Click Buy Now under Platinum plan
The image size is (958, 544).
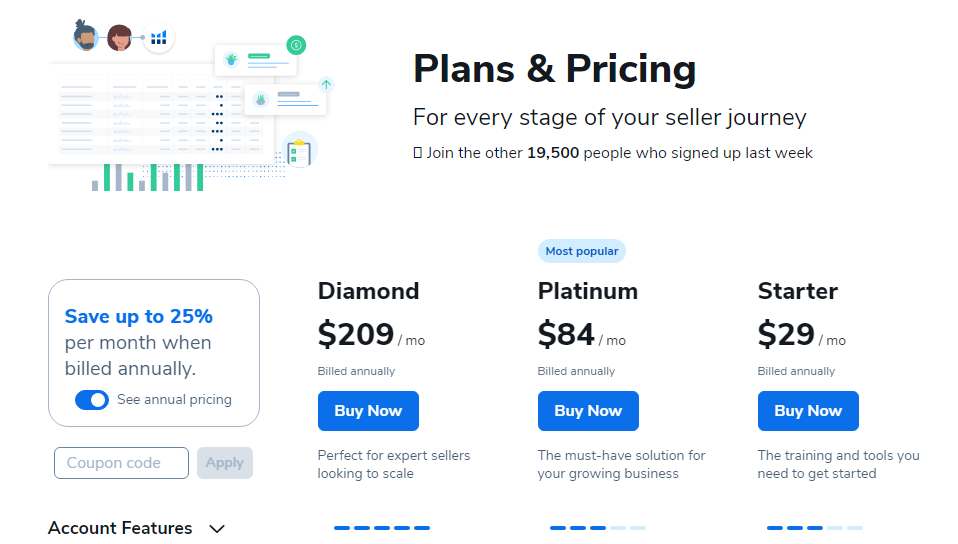[x=588, y=411]
